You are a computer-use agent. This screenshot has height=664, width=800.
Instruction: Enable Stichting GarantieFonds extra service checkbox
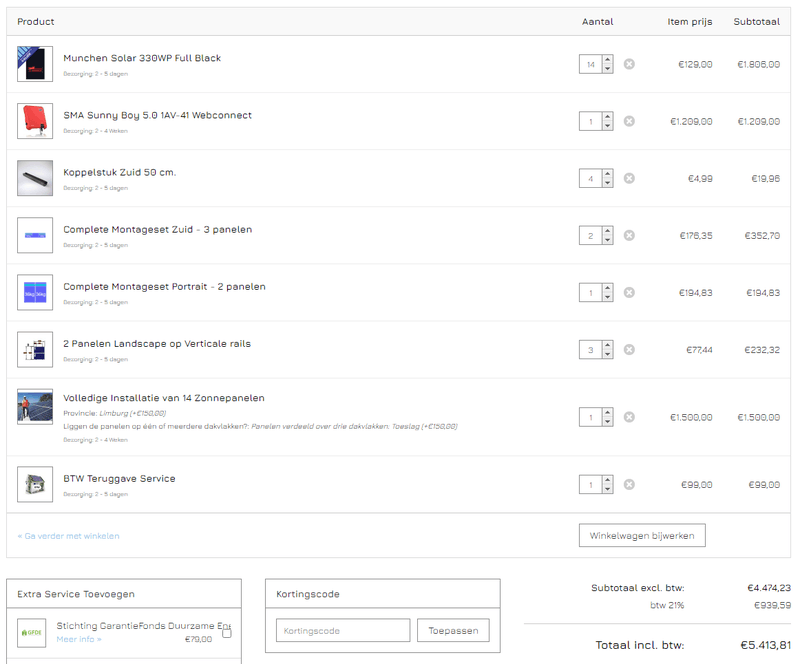(227, 633)
